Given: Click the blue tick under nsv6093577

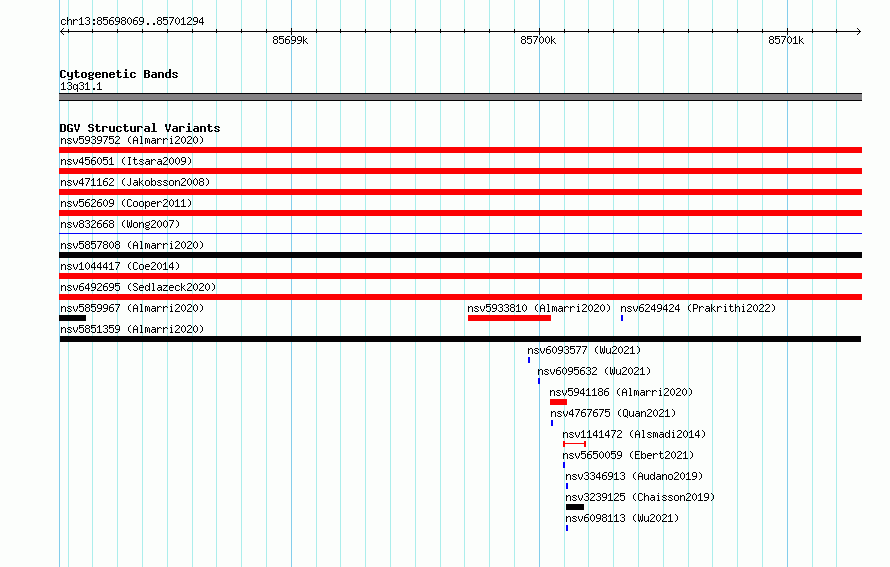Looking at the screenshot, I should click(x=529, y=360).
